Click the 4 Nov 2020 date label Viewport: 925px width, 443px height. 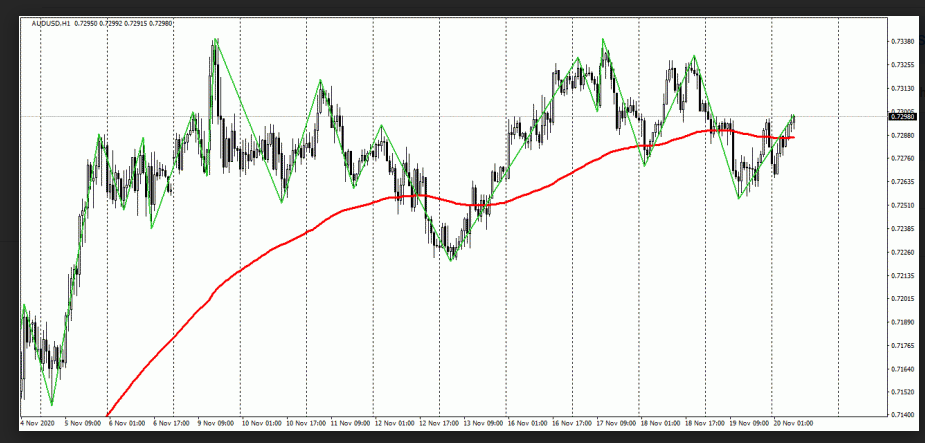point(37,423)
